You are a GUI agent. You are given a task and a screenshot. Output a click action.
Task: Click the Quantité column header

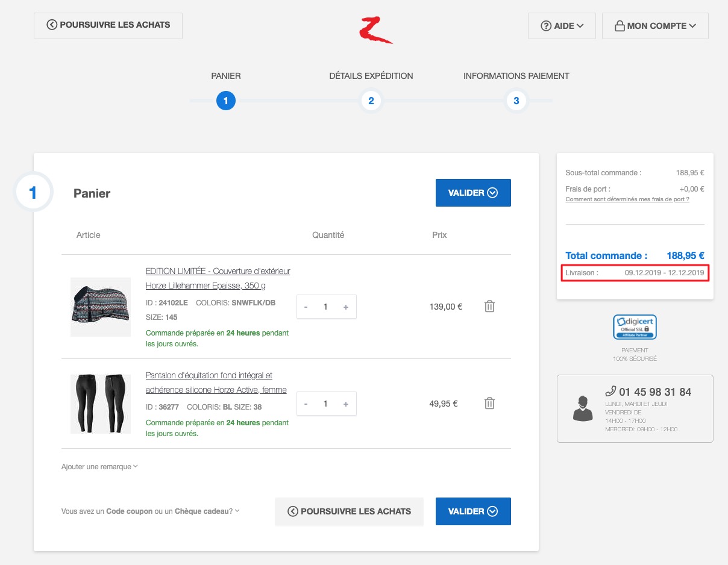click(328, 235)
